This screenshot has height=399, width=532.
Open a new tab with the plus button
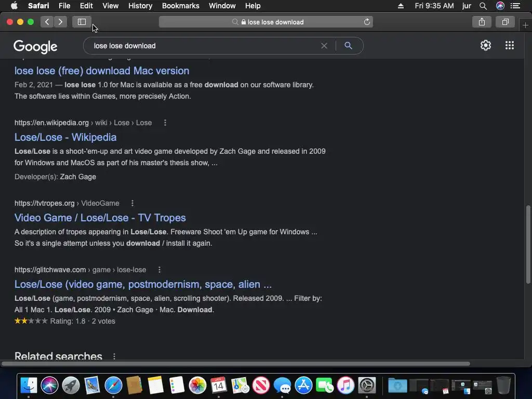click(525, 25)
